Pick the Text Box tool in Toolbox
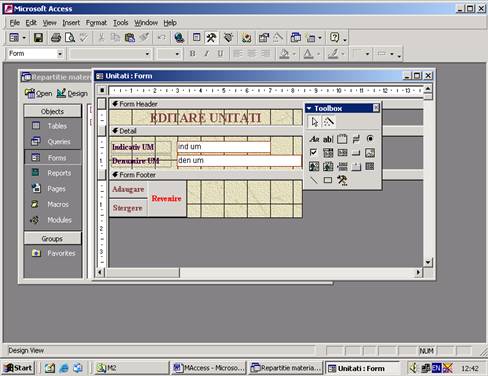The image size is (488, 376). pos(328,139)
